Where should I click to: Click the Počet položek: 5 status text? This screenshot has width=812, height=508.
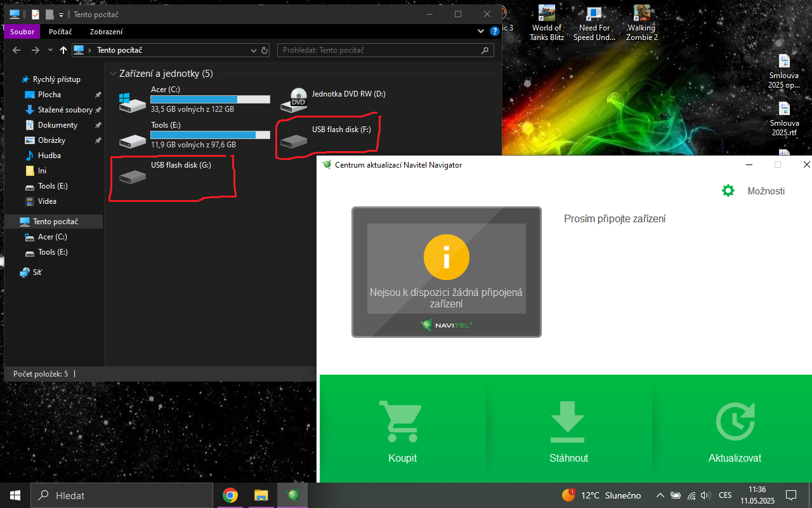pos(41,374)
